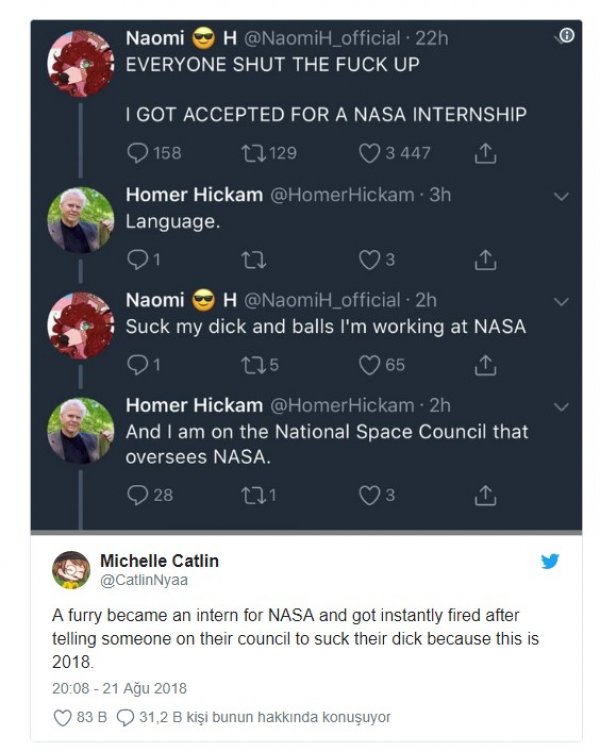Image resolution: width=600 pixels, height=752 pixels.
Task: Open chevron menu on Naomi's second tweet
Action: [x=561, y=301]
